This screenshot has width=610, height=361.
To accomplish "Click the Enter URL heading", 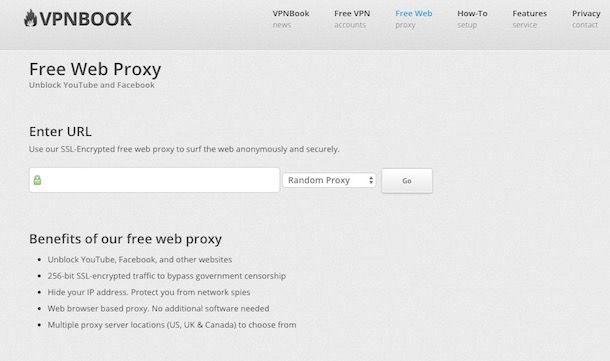I will [60, 131].
